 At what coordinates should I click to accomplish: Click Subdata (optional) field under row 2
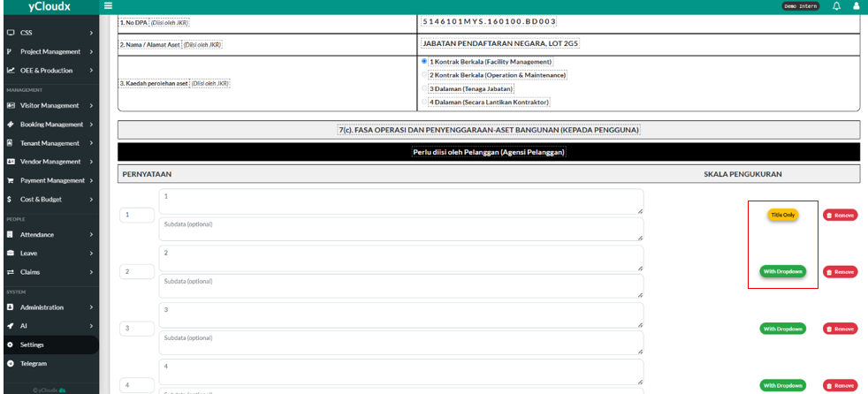point(401,286)
